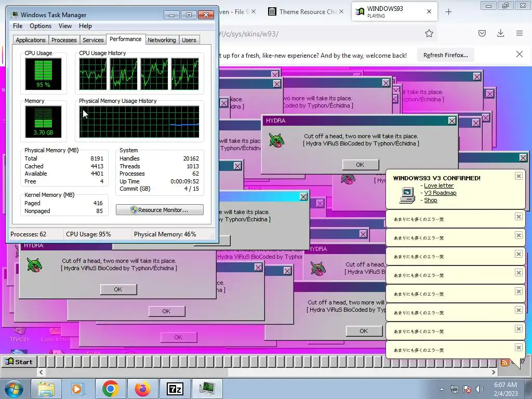Click the Windows93 RSS feed tray icon

click(x=505, y=362)
